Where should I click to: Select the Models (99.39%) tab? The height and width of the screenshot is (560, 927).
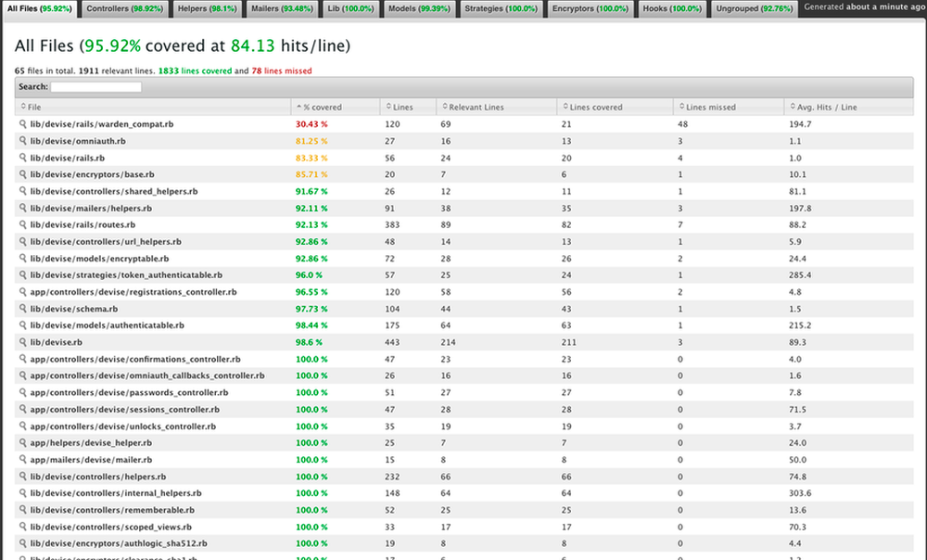pyautogui.click(x=419, y=9)
